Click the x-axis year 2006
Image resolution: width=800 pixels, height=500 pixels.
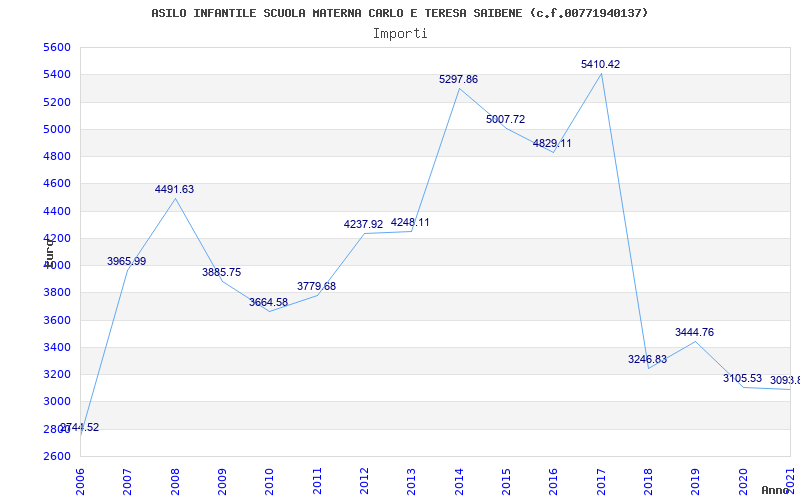(x=80, y=481)
